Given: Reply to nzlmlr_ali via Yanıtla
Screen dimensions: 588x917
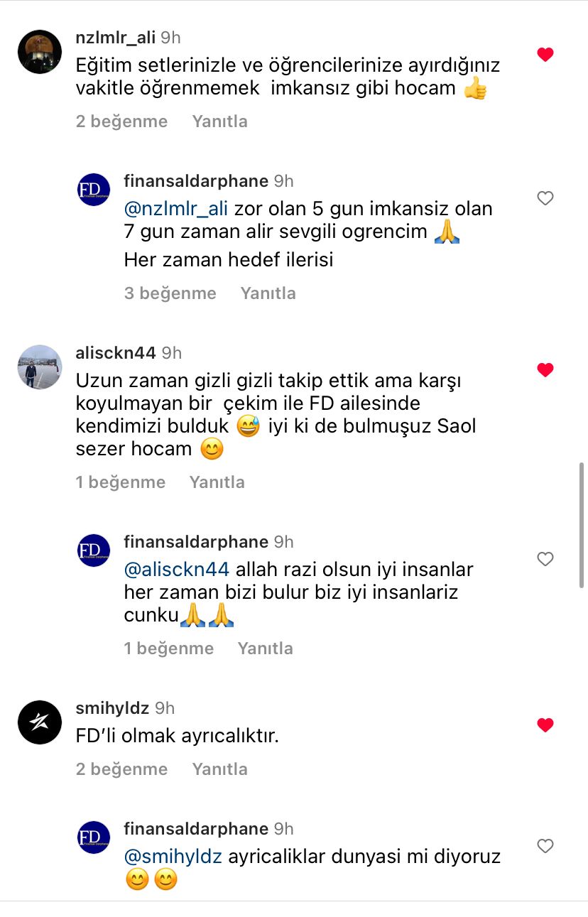Looking at the screenshot, I should click(220, 121).
